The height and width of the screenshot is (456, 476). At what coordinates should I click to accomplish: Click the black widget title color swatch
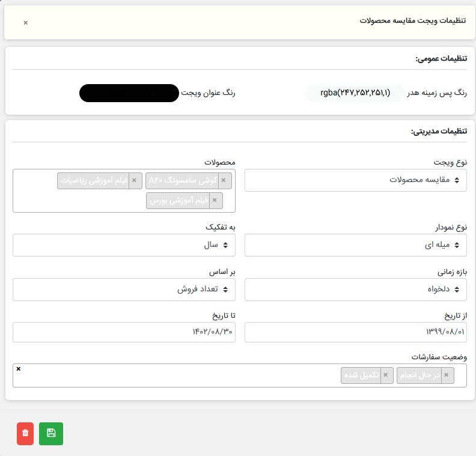[x=129, y=93]
